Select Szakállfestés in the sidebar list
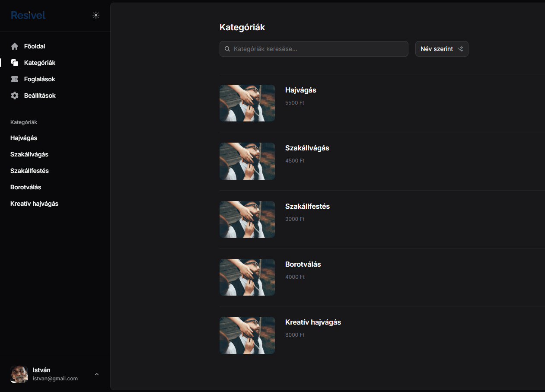 pos(29,171)
